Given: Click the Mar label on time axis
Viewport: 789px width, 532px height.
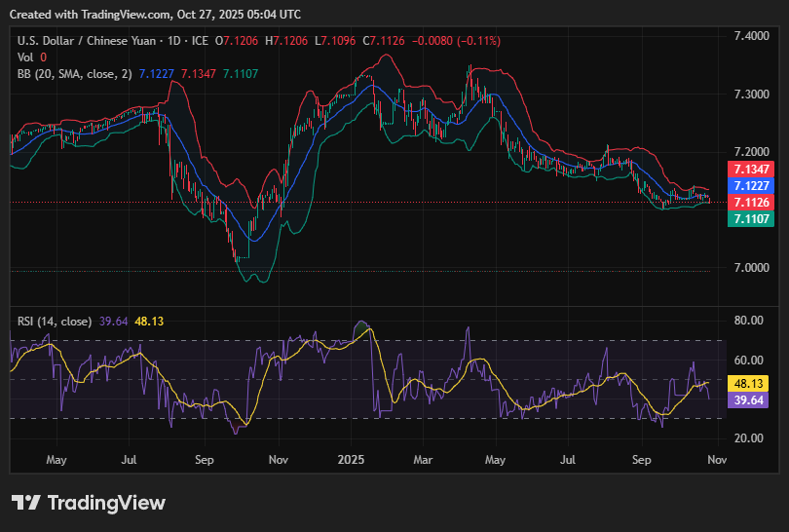Looking at the screenshot, I should pos(423,457).
